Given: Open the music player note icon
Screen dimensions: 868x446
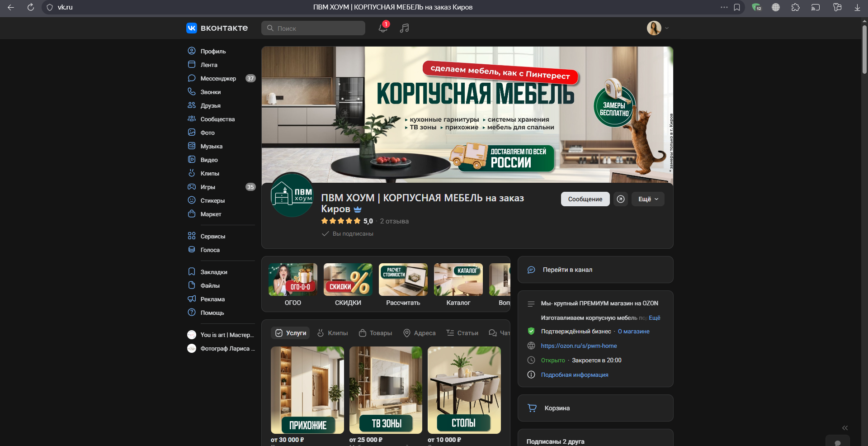Looking at the screenshot, I should pyautogui.click(x=405, y=28).
